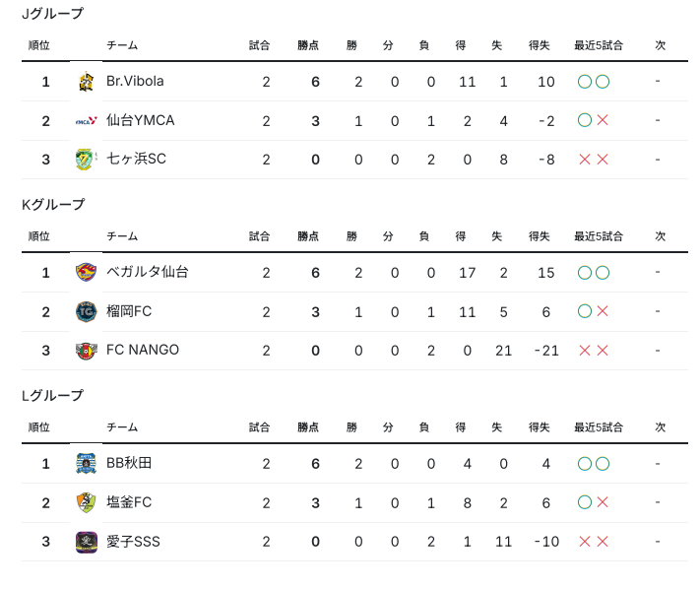
Task: Open the ベガルタ仙台 team name link
Action: pyautogui.click(x=147, y=273)
